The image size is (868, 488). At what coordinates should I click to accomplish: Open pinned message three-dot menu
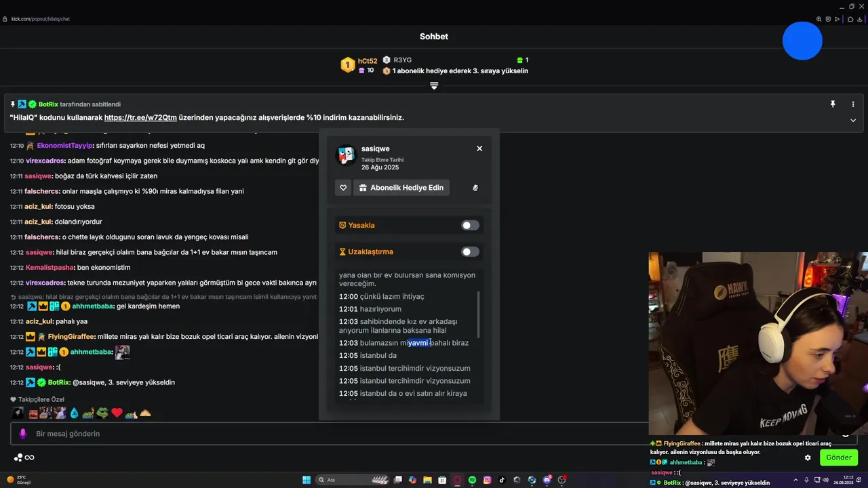(x=853, y=104)
